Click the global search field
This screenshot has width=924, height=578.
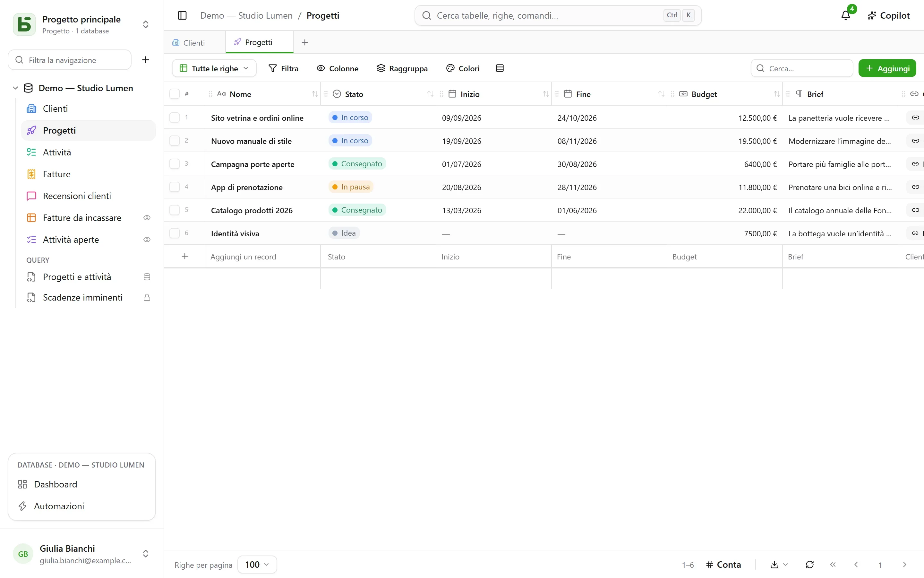558,15
